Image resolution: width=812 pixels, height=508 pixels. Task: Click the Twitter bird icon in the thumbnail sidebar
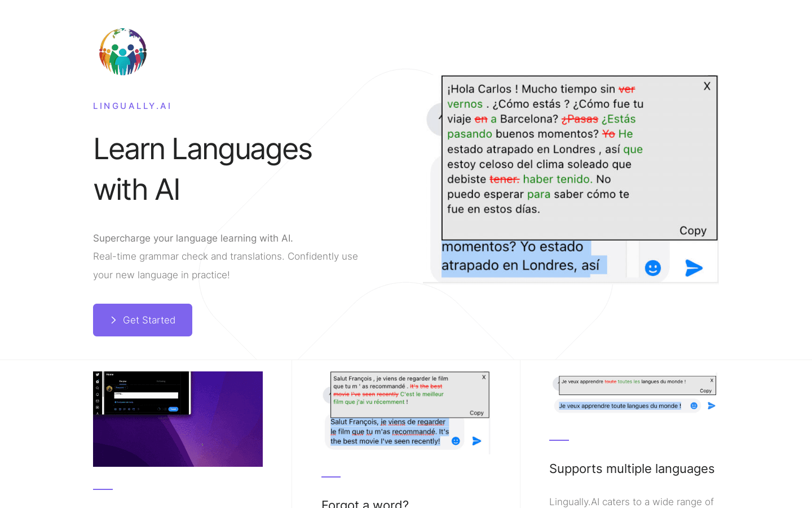[x=98, y=375]
